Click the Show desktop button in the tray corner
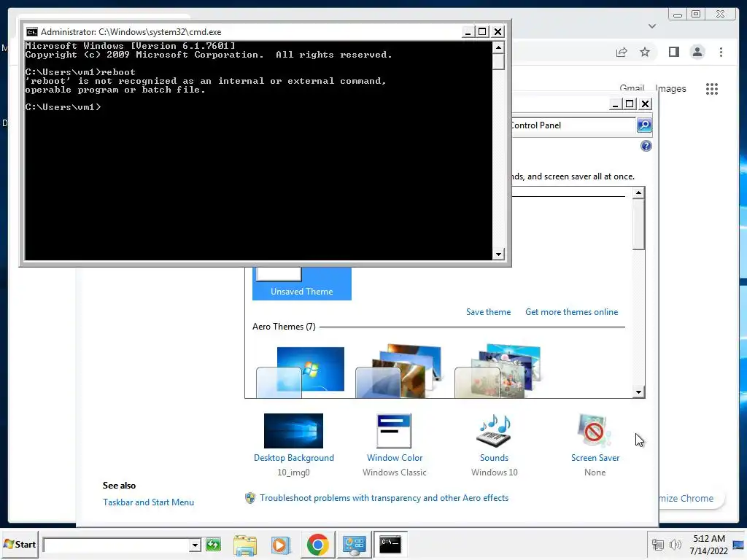Image resolution: width=747 pixels, height=560 pixels. click(739, 544)
